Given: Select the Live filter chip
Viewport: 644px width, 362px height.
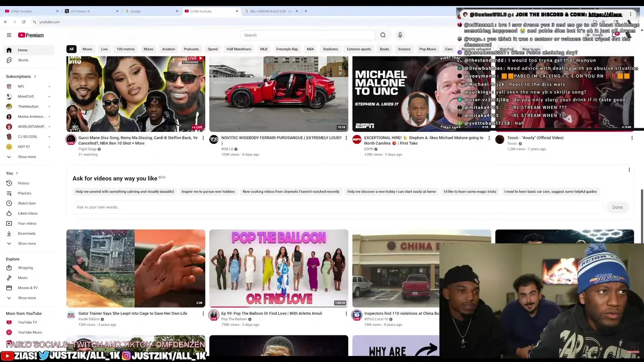Looking at the screenshot, I should (104, 49).
